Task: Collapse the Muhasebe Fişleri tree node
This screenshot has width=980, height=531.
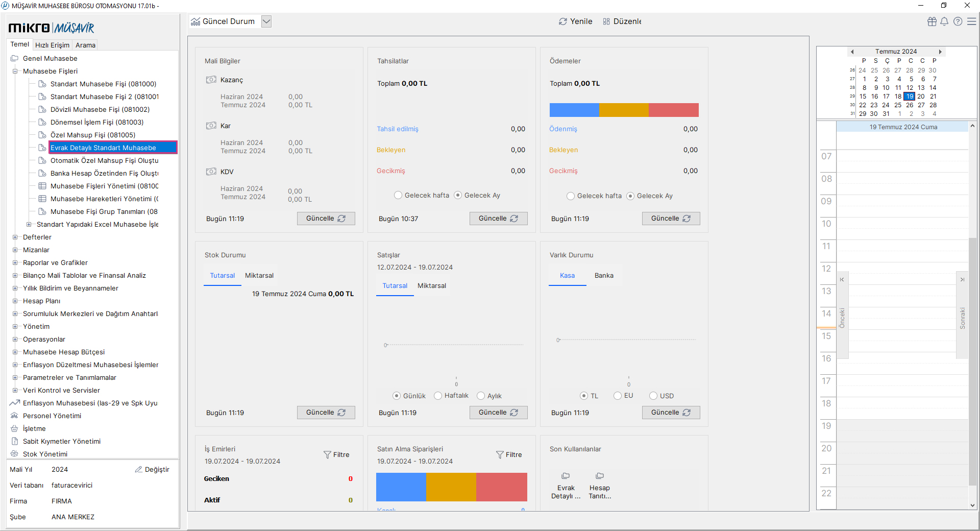Action: pos(15,71)
